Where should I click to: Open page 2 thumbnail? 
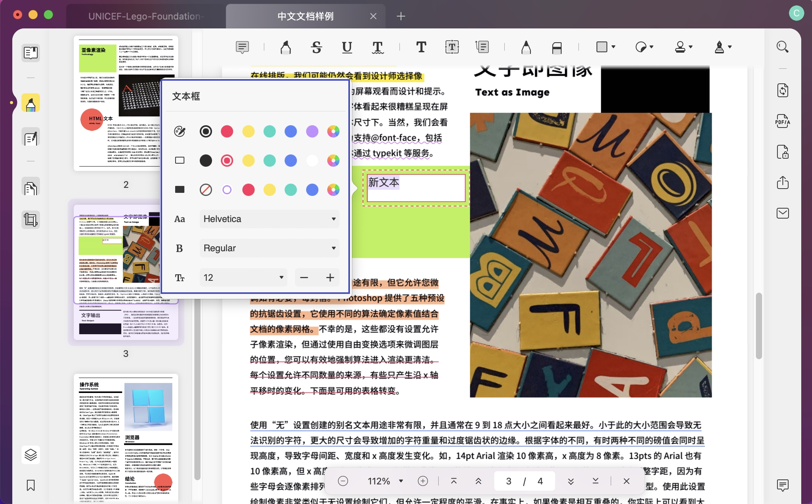point(126,103)
